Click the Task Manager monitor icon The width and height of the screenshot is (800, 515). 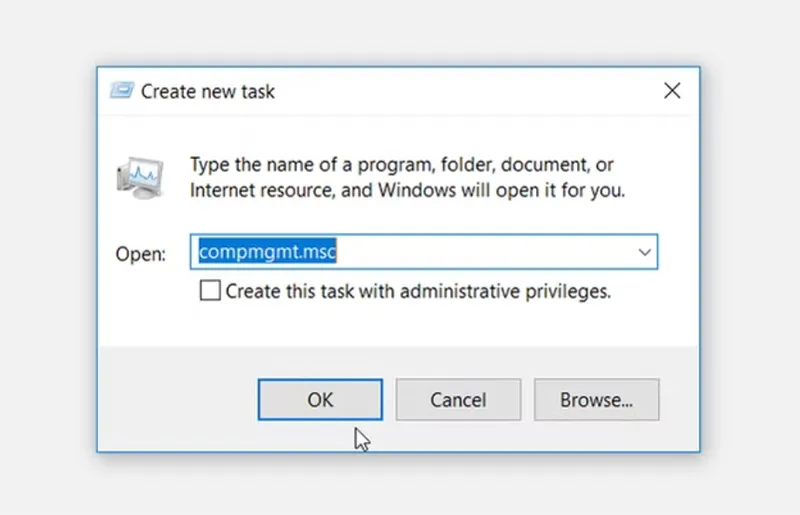point(140,178)
